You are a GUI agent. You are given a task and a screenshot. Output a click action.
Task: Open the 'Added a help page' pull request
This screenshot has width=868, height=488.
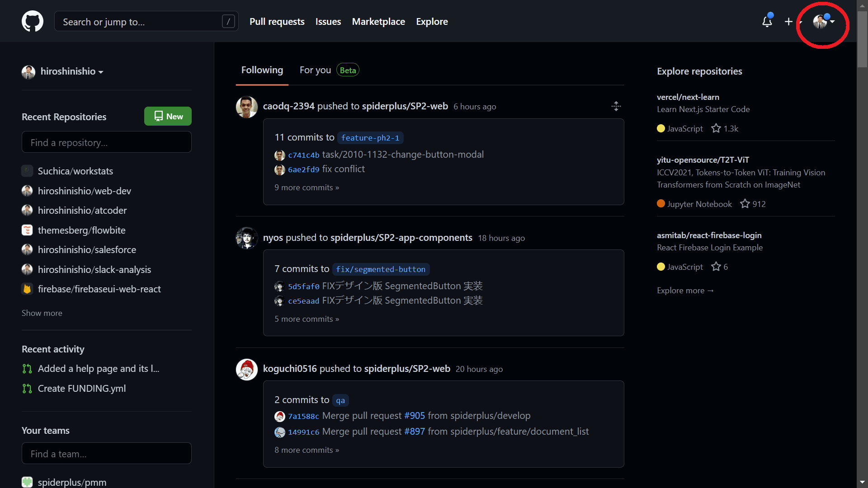pos(99,369)
